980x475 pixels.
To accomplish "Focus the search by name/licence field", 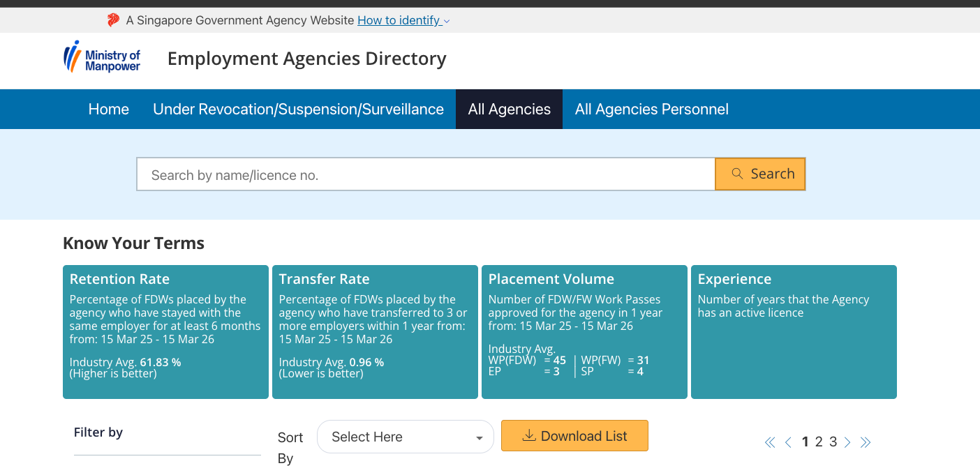I will click(425, 175).
